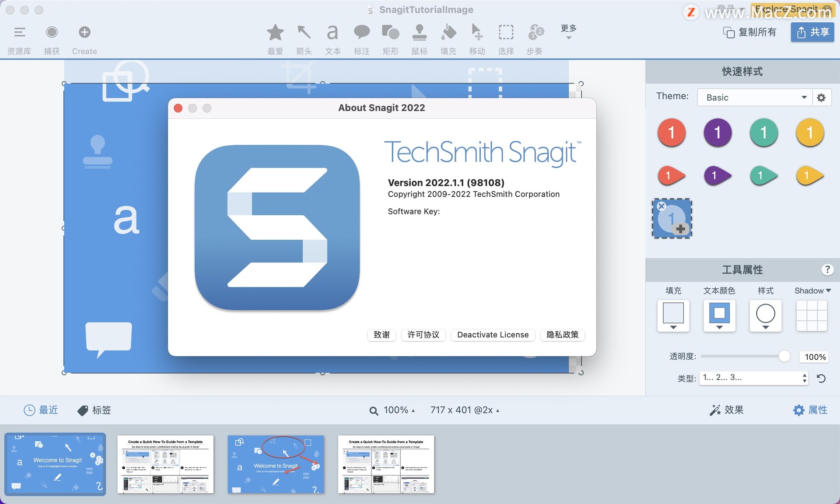Open the 属性 properties panel
Image resolution: width=840 pixels, height=504 pixels.
(810, 410)
